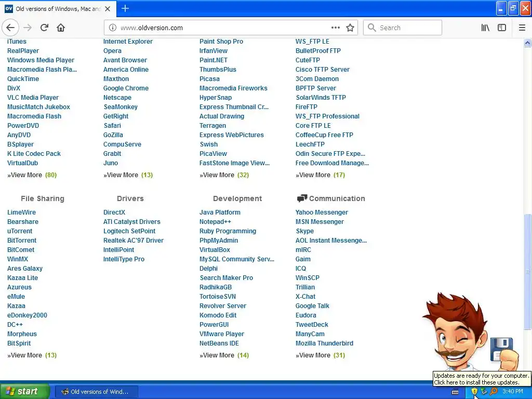
Task: Expand View More (32) graphics list
Action: pyautogui.click(x=224, y=175)
